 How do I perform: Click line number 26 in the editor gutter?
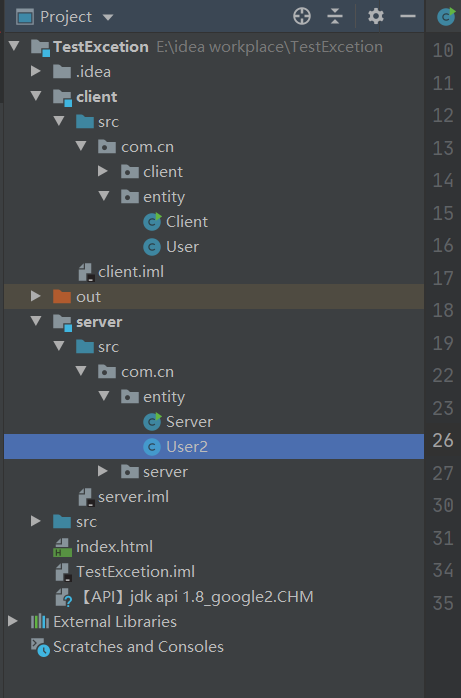click(443, 441)
